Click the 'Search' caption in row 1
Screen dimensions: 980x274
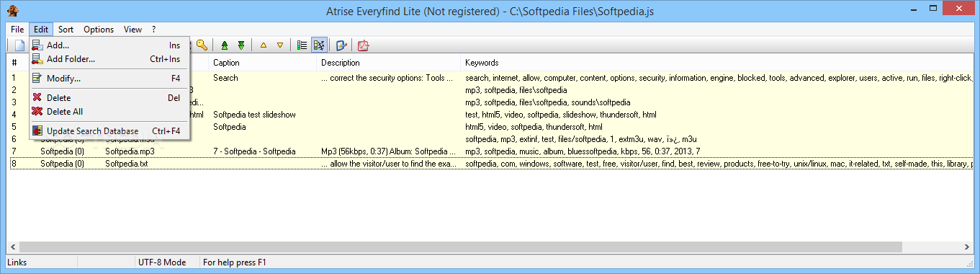coord(225,78)
